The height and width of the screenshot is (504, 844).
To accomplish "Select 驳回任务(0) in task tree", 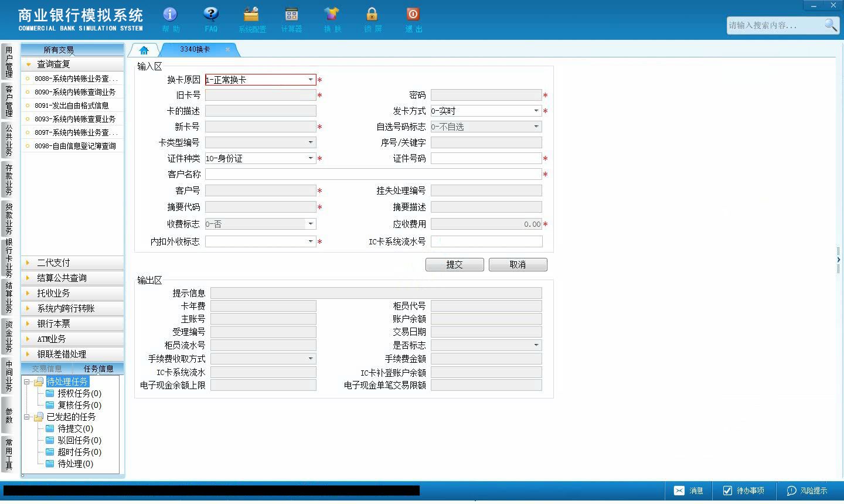I will point(79,440).
